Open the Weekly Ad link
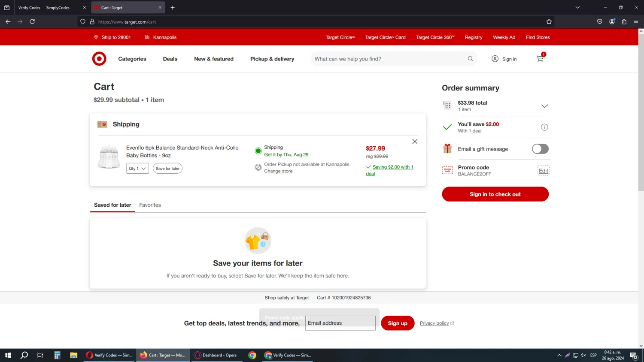The width and height of the screenshot is (644, 362). click(504, 37)
